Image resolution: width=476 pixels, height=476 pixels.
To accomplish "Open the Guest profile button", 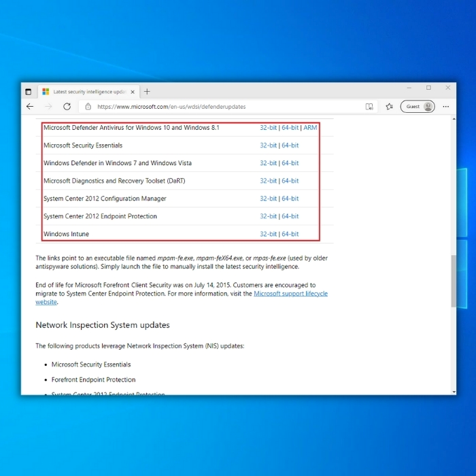I will point(418,107).
